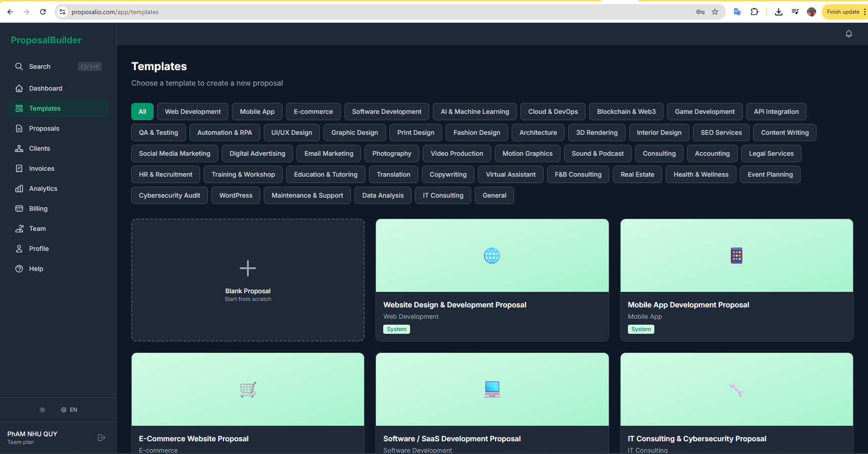The height and width of the screenshot is (454, 868).
Task: Click the Billing credit-card icon
Action: (20, 208)
